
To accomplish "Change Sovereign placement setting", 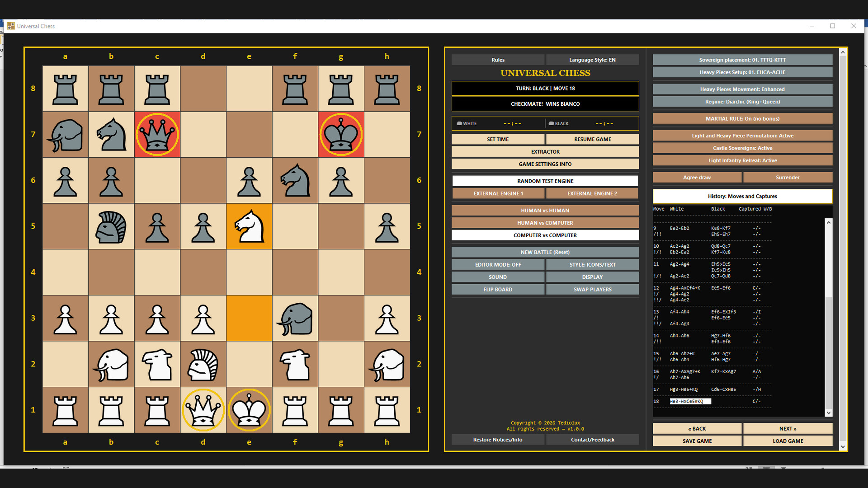I will tap(742, 60).
